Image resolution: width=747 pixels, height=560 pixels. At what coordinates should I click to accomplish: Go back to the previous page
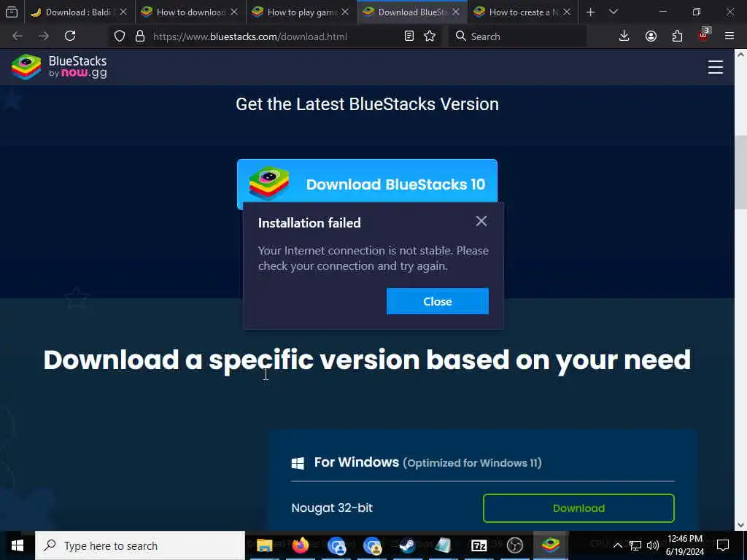18,36
